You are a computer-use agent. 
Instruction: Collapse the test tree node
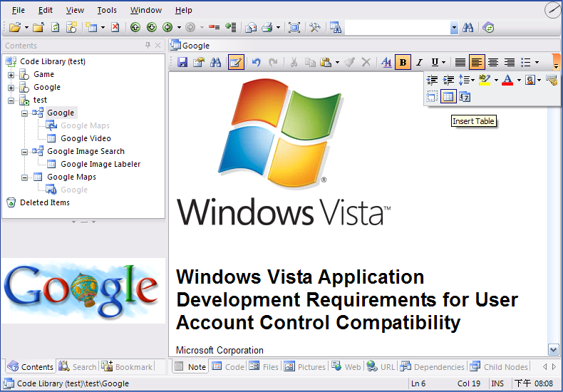coord(11,100)
